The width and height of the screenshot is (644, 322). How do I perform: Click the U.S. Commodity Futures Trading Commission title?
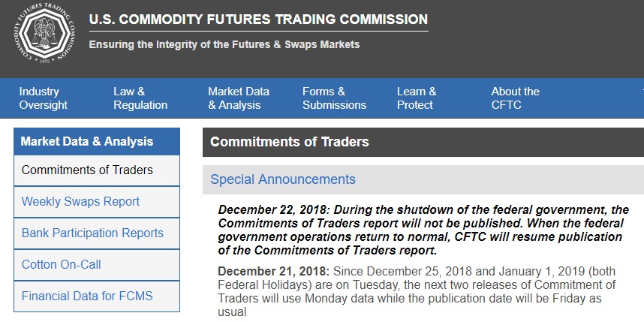click(x=258, y=20)
